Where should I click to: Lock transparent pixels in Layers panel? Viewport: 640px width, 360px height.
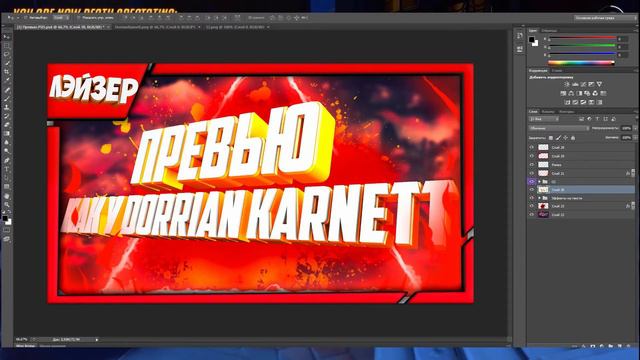551,138
